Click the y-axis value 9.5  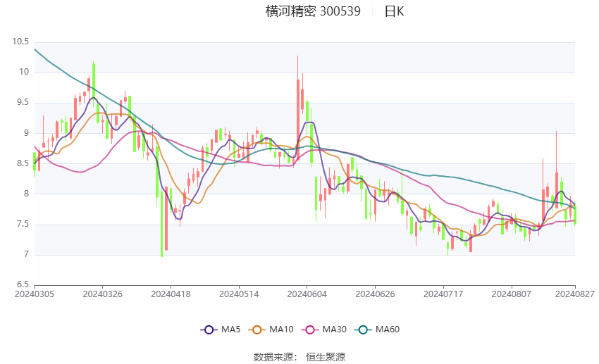22,102
